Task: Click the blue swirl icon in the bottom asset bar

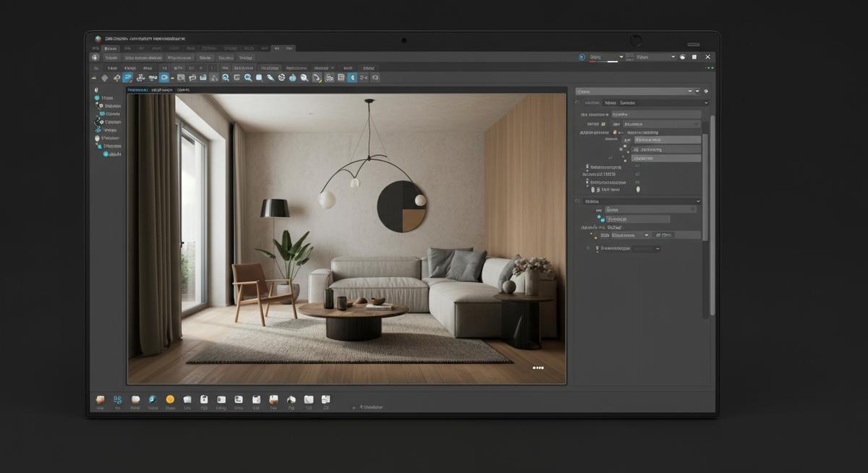Action: (x=152, y=399)
